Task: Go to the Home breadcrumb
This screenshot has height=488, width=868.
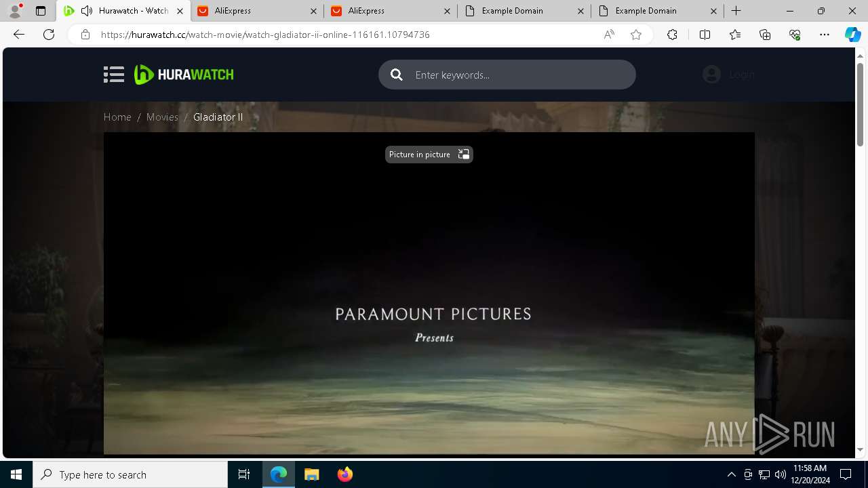Action: 117,117
